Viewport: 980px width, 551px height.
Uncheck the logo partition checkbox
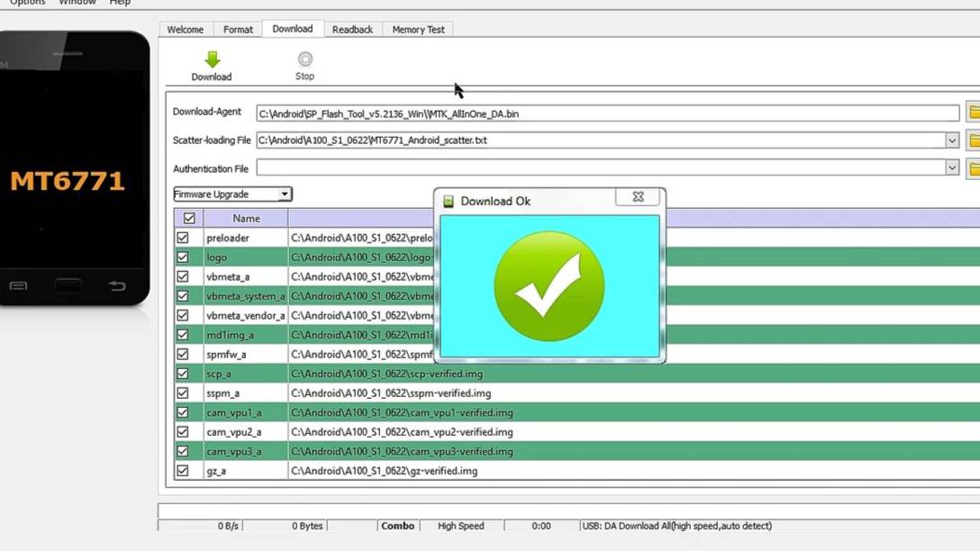(x=183, y=257)
